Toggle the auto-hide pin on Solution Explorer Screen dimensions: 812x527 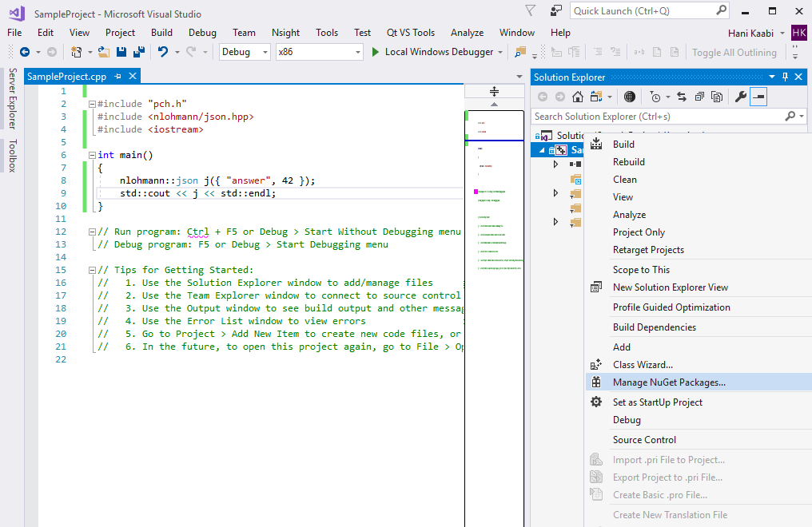coord(785,77)
